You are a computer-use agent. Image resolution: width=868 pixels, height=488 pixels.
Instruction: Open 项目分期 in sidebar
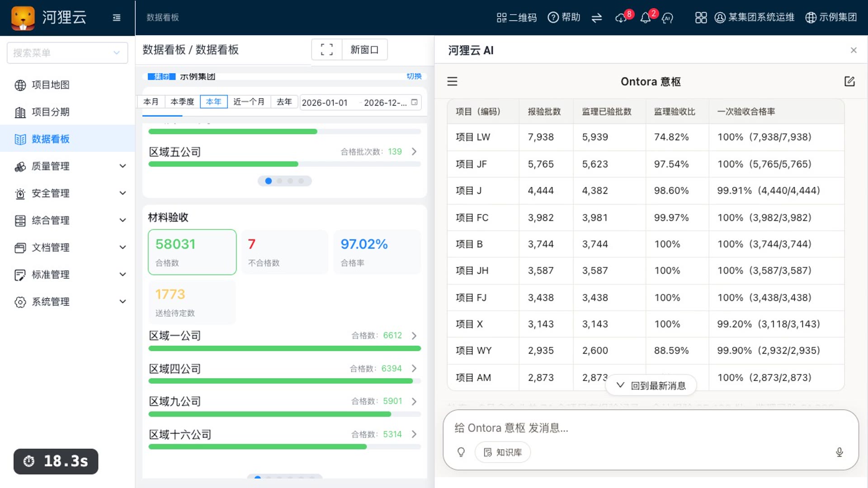coord(68,112)
